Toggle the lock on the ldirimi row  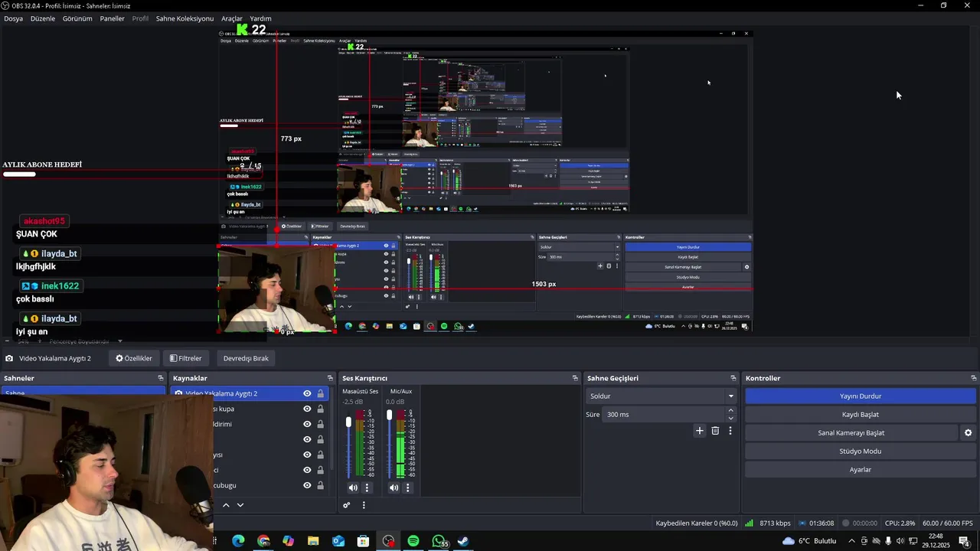320,424
